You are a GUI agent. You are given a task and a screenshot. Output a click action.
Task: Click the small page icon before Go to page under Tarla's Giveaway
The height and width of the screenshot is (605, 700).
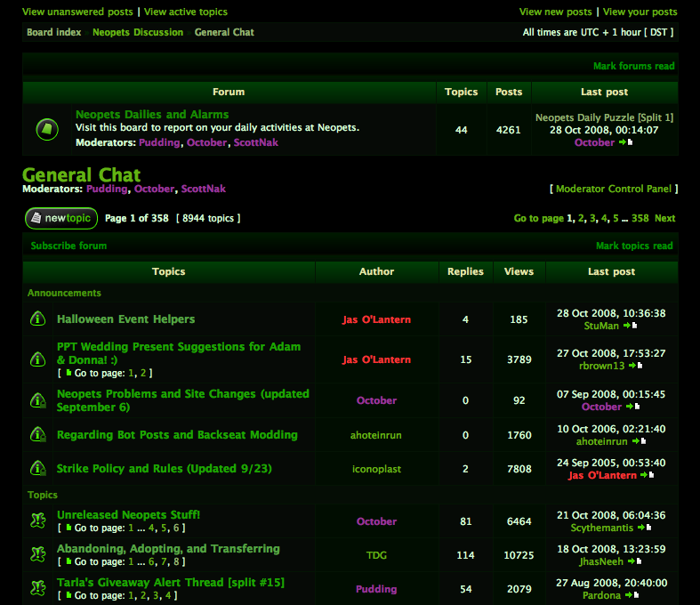tap(68, 595)
